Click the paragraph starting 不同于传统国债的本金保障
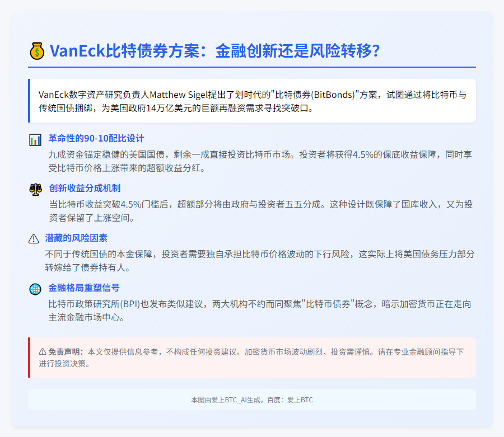This screenshot has height=437, width=504. (260, 261)
